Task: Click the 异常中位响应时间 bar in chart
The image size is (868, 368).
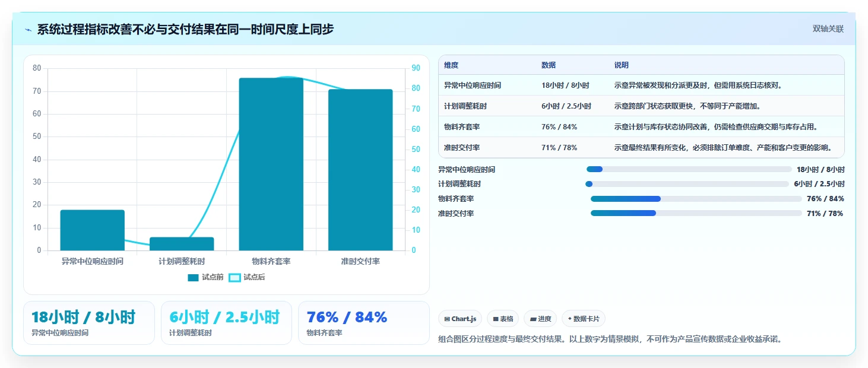Action: click(x=92, y=230)
